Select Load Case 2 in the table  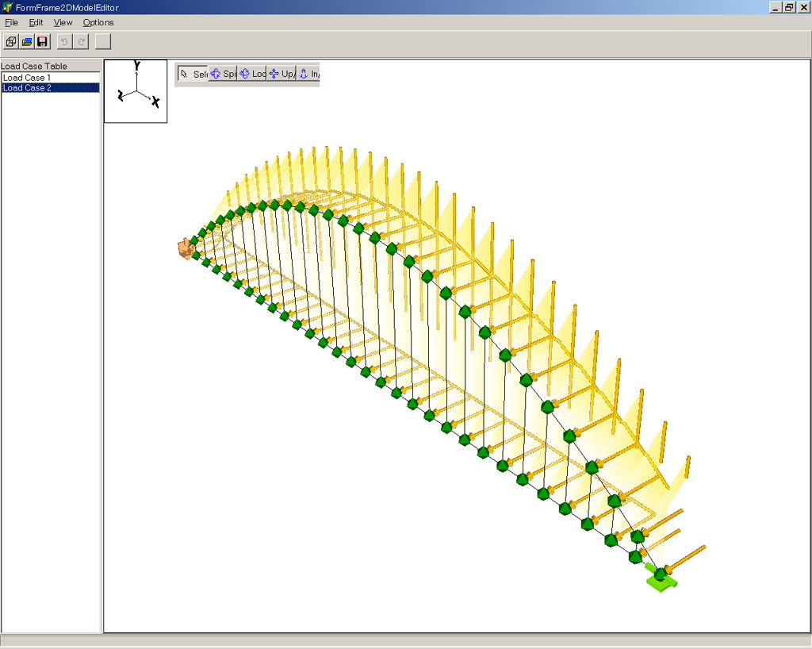click(27, 88)
